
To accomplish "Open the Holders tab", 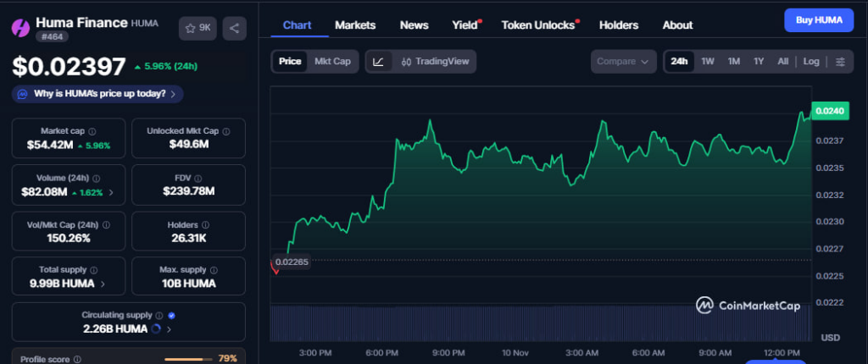I will [618, 25].
